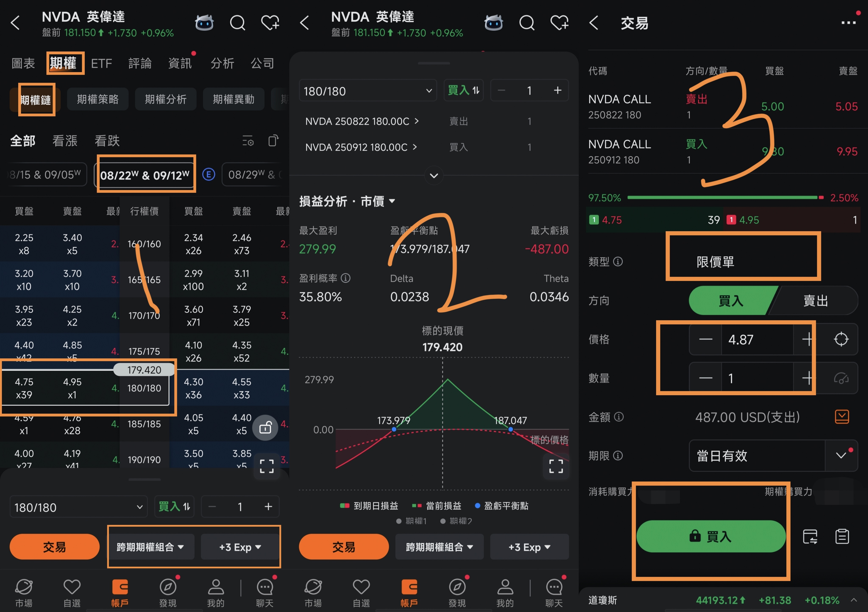This screenshot has height=612, width=868.
Task: Open the moomoo AI assistant robot icon
Action: [204, 23]
